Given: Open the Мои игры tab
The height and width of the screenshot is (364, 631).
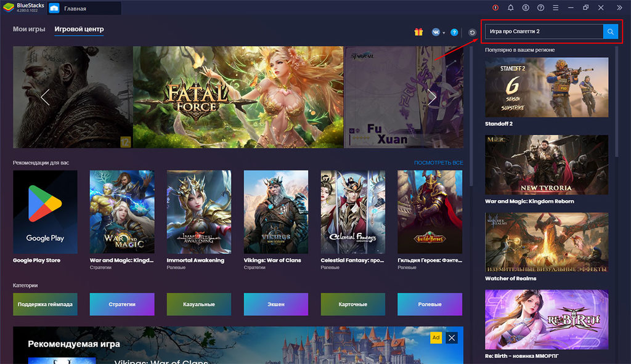Looking at the screenshot, I should coord(29,29).
